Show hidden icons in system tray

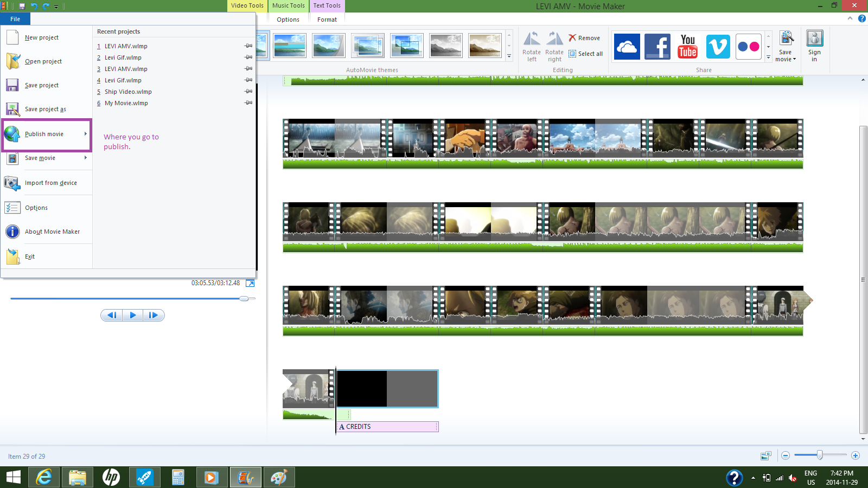(753, 478)
